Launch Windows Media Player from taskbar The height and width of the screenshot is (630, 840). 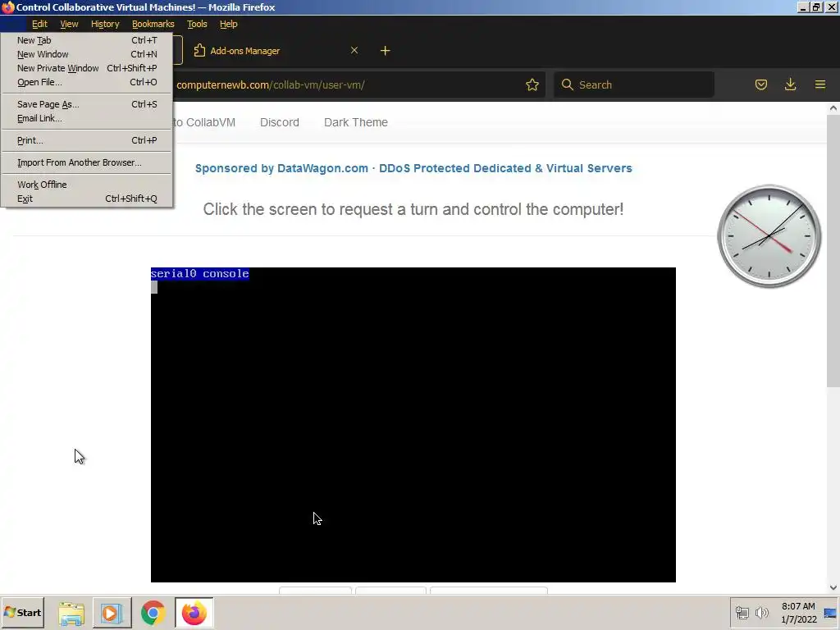(x=112, y=613)
